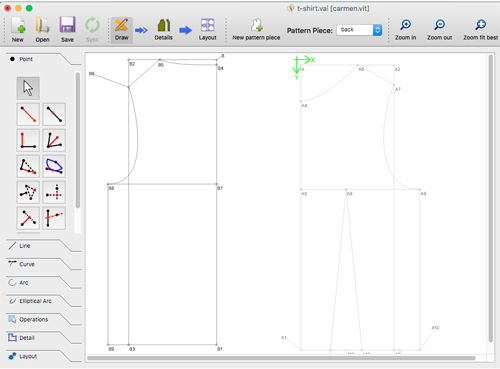Click the New pattern file icon
Screen dimensions: 500x369
pos(18,30)
